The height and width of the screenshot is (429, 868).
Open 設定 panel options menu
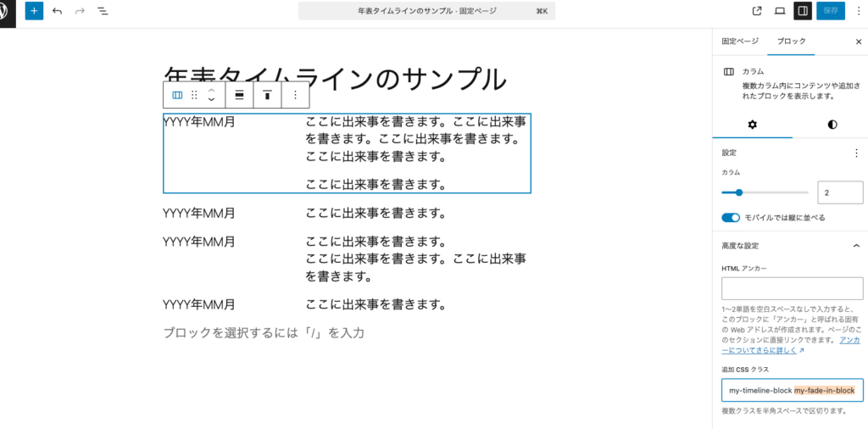[x=857, y=153]
